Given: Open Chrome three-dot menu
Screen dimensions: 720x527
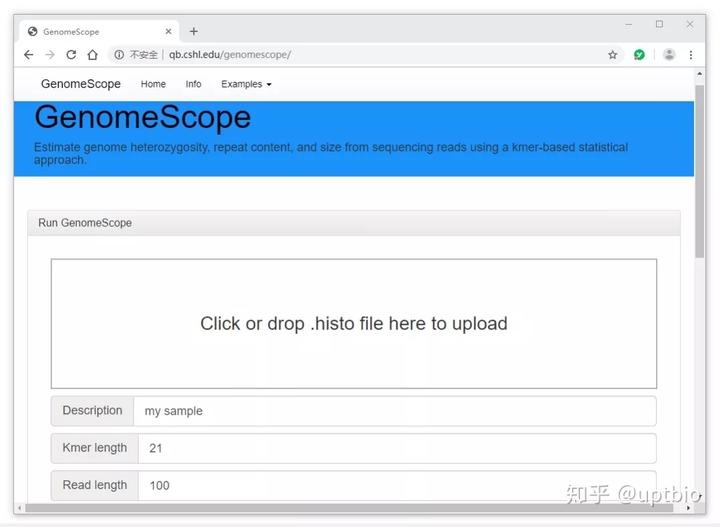Looking at the screenshot, I should pyautogui.click(x=691, y=55).
